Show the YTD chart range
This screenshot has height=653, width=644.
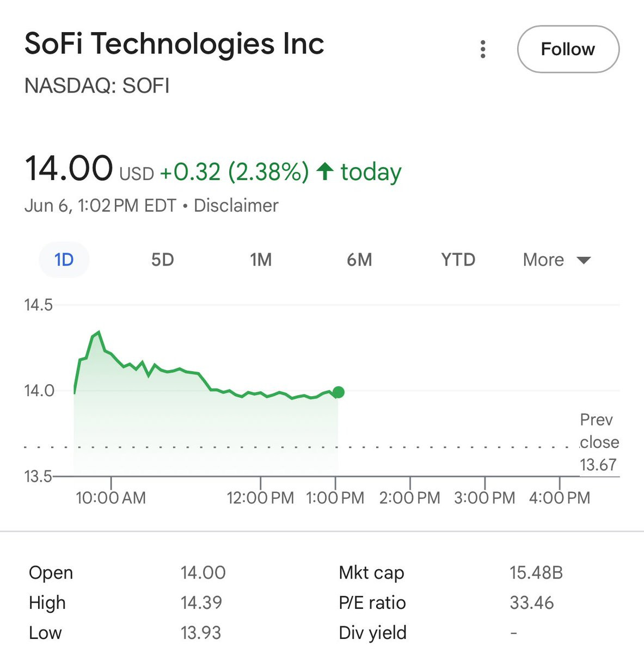458,260
